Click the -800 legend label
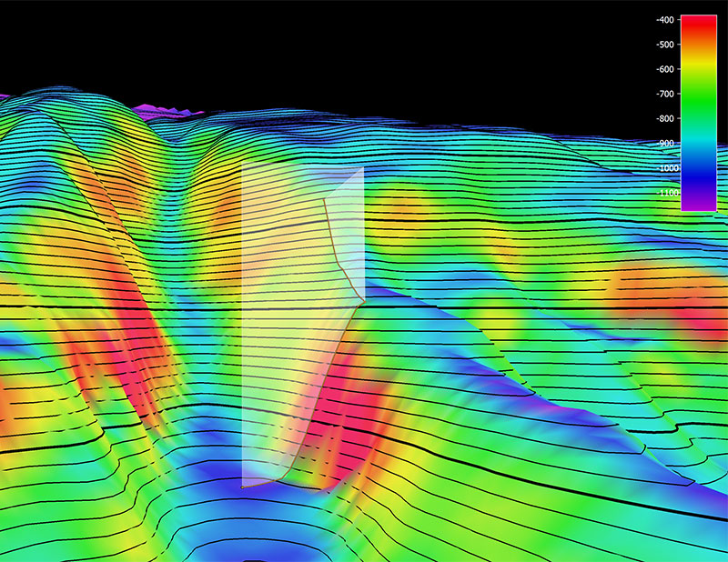 pos(665,119)
